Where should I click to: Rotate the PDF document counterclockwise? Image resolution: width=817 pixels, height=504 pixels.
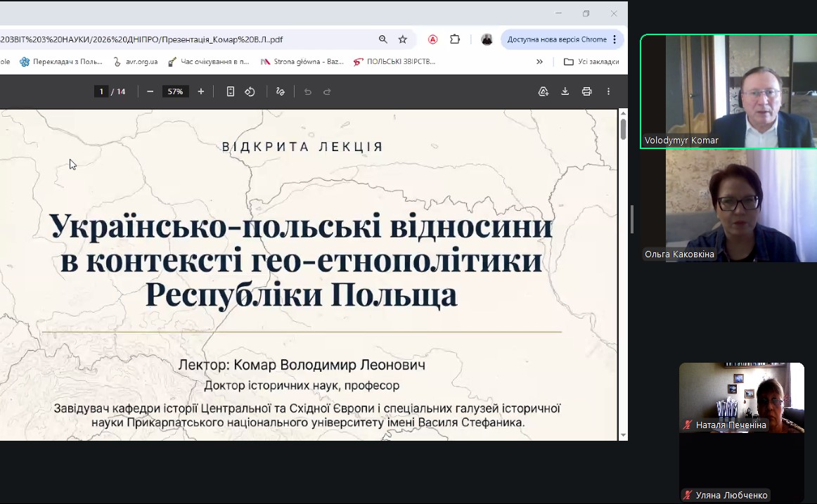[250, 91]
